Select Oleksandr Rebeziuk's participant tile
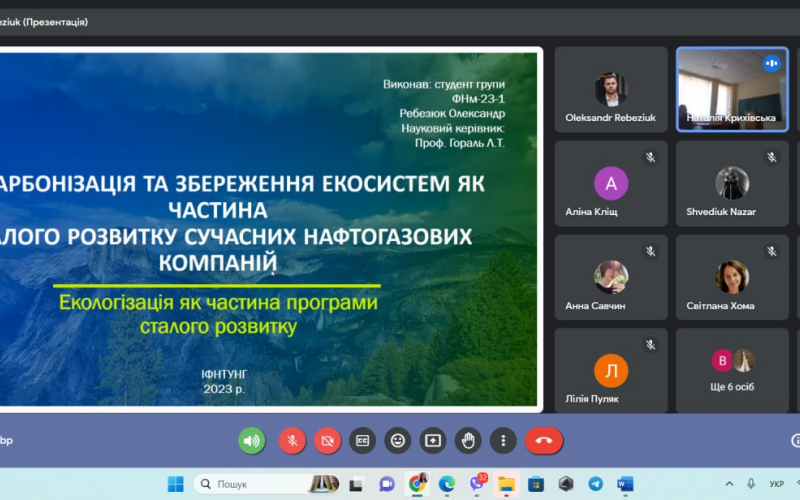The width and height of the screenshot is (800, 500). tap(611, 89)
